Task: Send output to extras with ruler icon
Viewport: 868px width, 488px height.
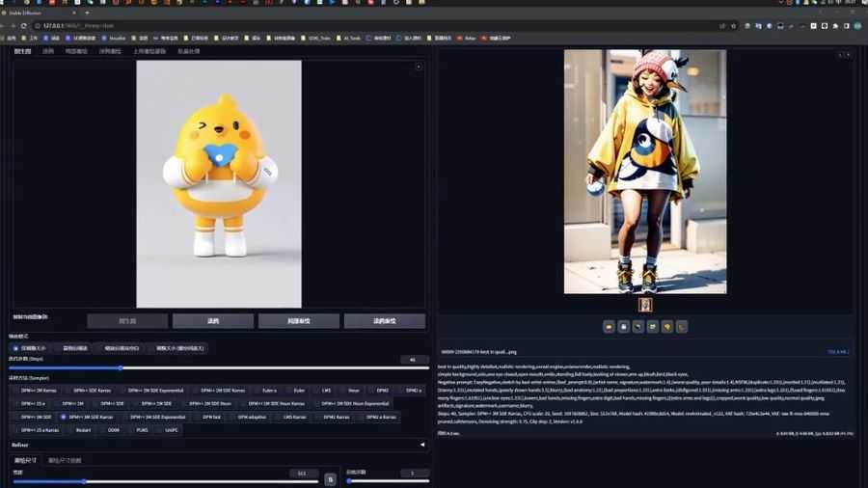Action: [x=682, y=327]
